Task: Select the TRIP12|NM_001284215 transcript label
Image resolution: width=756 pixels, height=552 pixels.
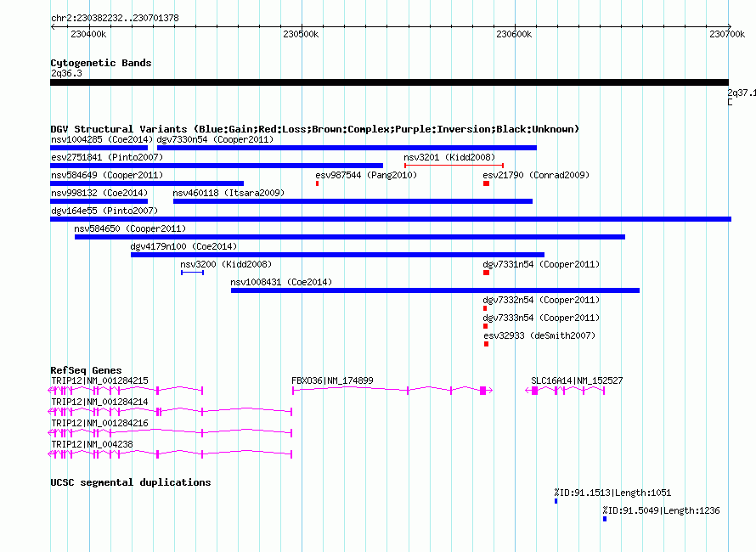Action: pyautogui.click(x=99, y=380)
